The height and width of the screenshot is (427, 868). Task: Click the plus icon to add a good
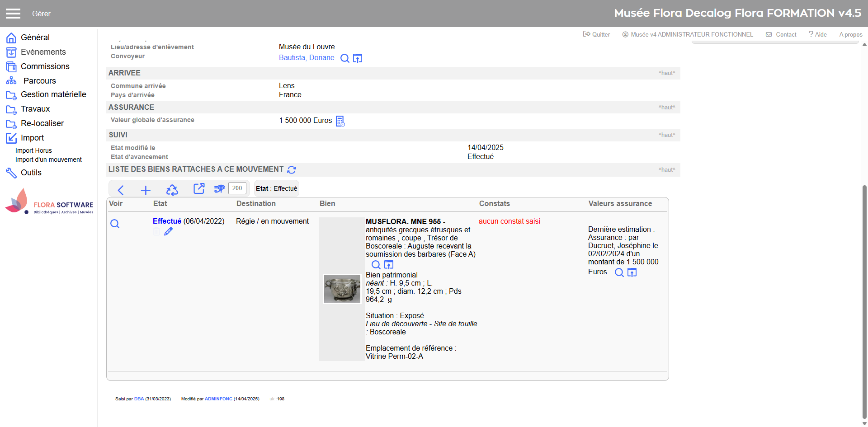click(146, 190)
